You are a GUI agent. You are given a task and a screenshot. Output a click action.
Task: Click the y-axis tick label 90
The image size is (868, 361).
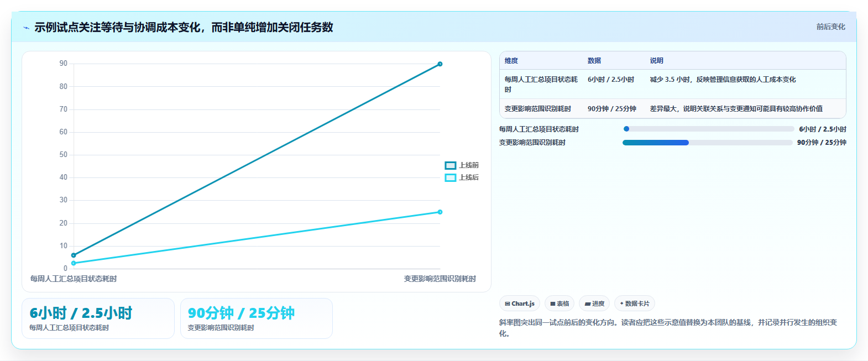64,64
